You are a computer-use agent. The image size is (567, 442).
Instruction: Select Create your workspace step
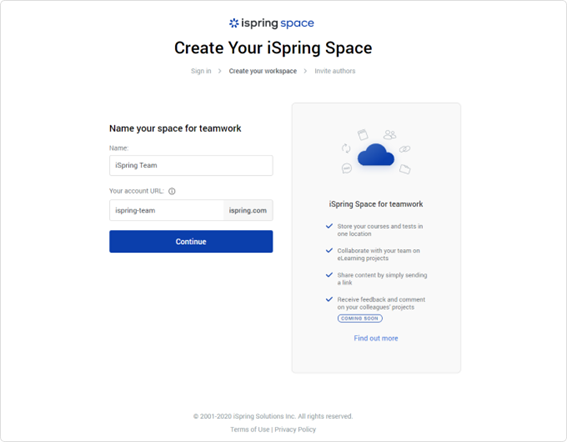pos(263,71)
